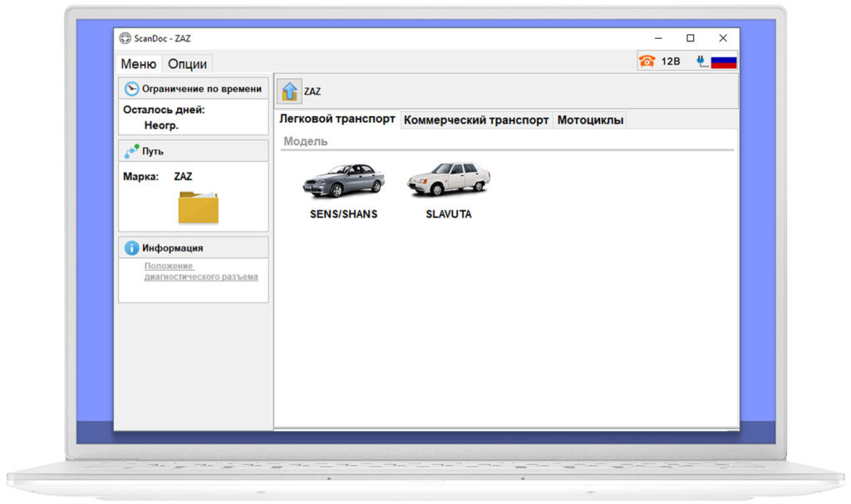Open the yellow folder under Марка
The width and height of the screenshot is (851, 504).
[x=198, y=207]
